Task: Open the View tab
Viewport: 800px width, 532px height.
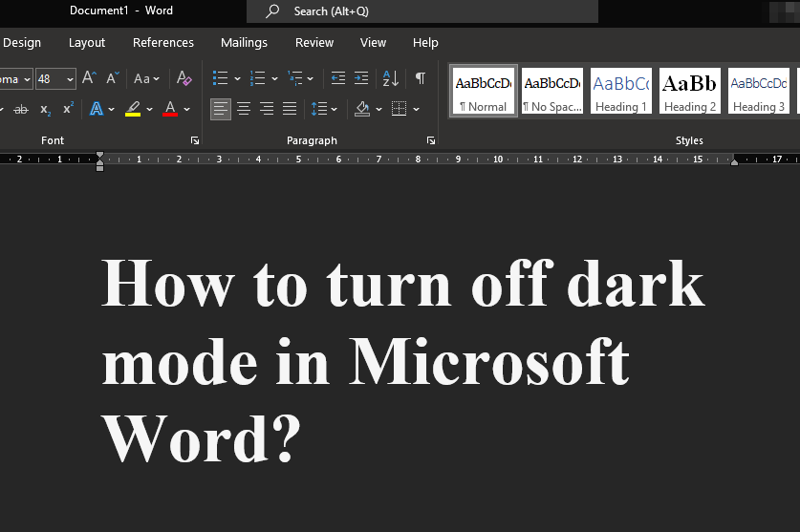Action: [x=373, y=43]
